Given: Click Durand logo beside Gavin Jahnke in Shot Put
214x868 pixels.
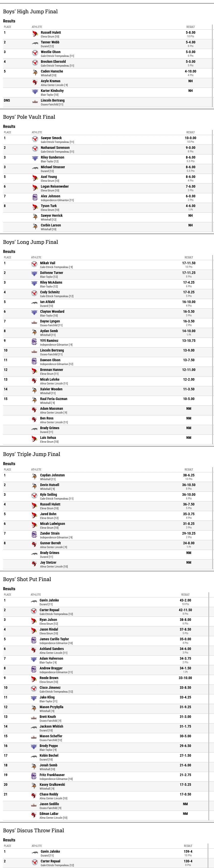Looking at the screenshot, I should 34,602.
